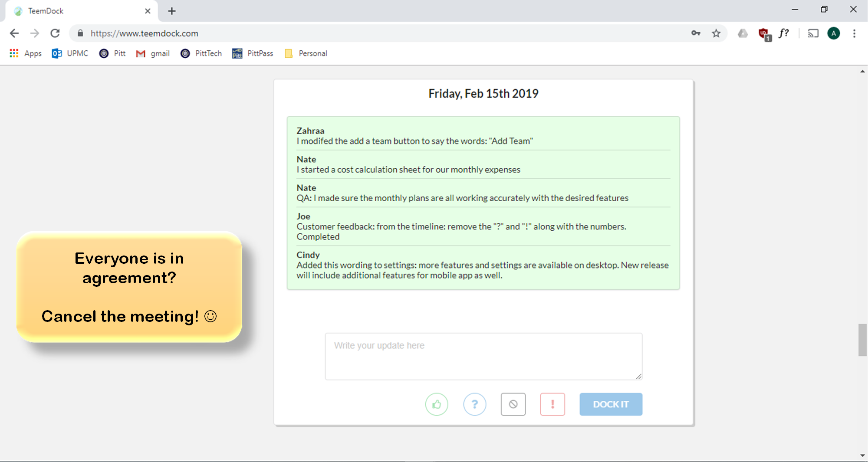Reload the TeemDock page
The width and height of the screenshot is (868, 462).
[55, 33]
